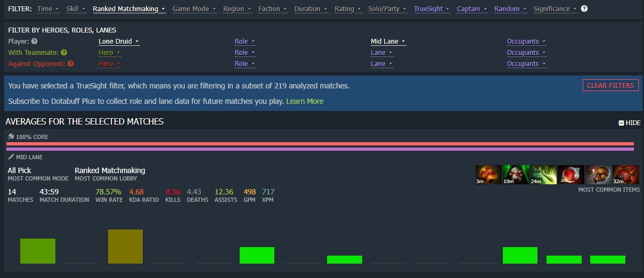Open the Significance filter
644x278 pixels.
[x=555, y=9]
